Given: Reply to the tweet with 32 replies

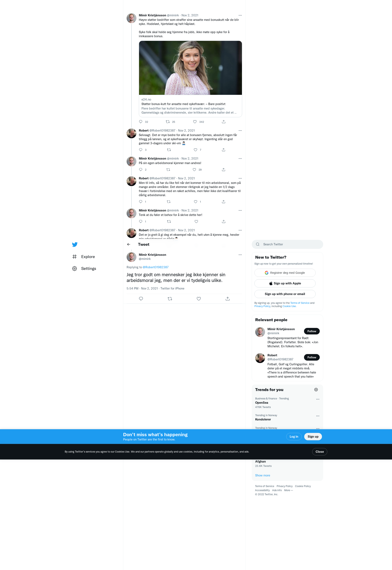Looking at the screenshot, I should click(141, 122).
